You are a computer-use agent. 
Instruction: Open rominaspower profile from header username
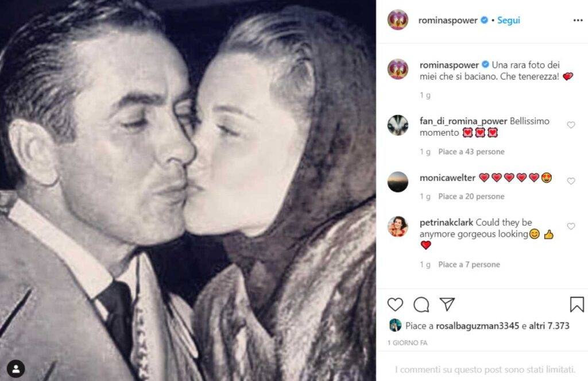(x=448, y=20)
